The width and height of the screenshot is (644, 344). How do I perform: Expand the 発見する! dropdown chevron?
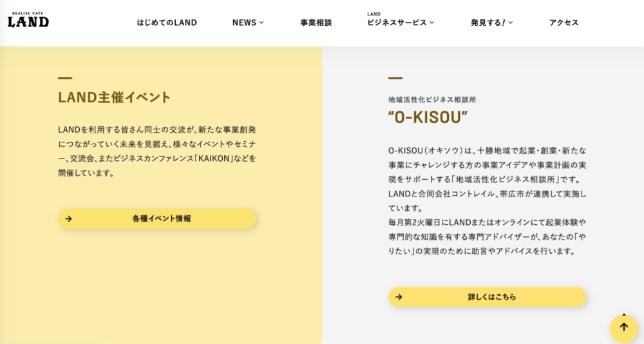click(511, 23)
